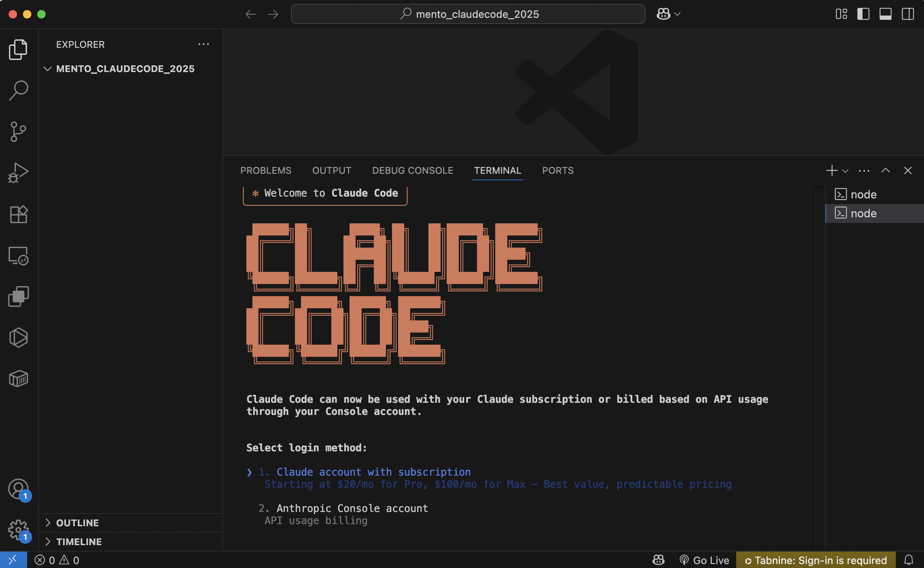Click the Copilot icon in title bar
This screenshot has height=568, width=924.
point(663,14)
